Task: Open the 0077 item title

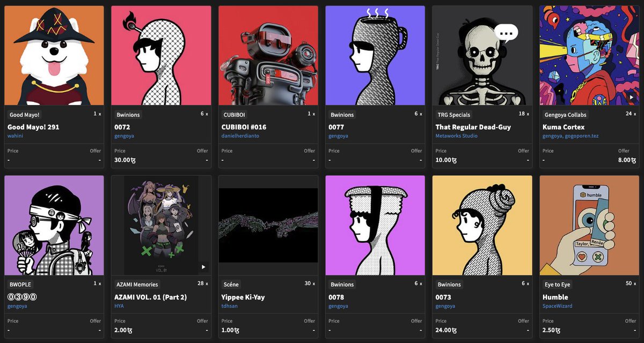Action: click(x=336, y=127)
